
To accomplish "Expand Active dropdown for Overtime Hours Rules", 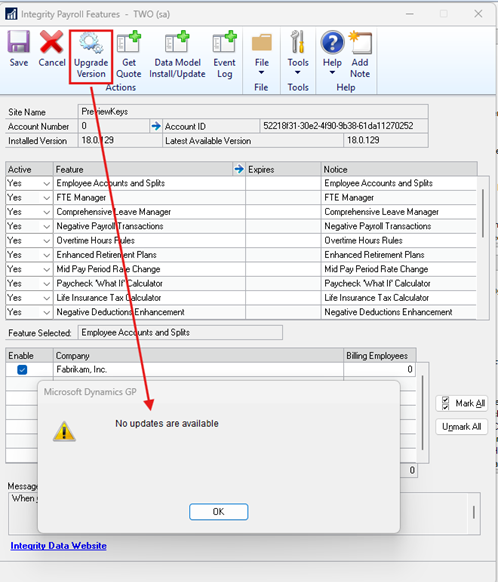I will [x=46, y=241].
